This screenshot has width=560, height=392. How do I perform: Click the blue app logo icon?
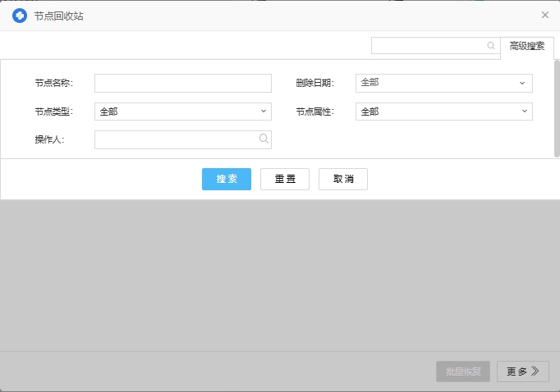pos(20,16)
